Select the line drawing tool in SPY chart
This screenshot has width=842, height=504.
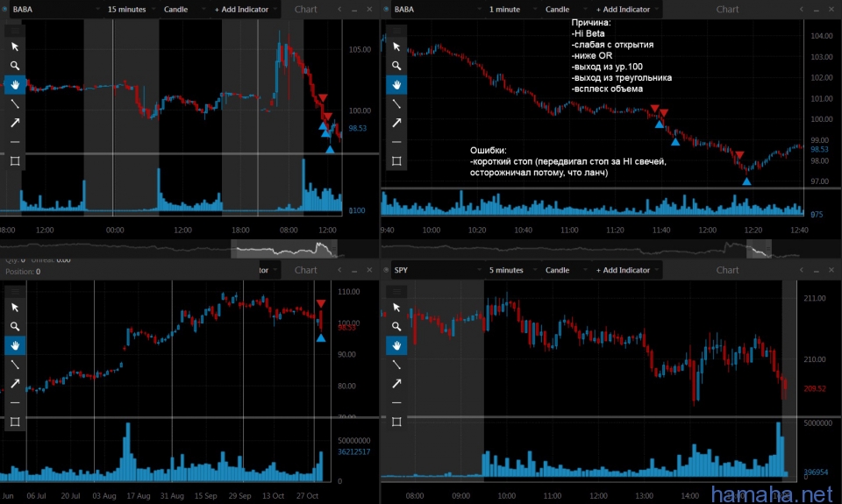pyautogui.click(x=396, y=365)
